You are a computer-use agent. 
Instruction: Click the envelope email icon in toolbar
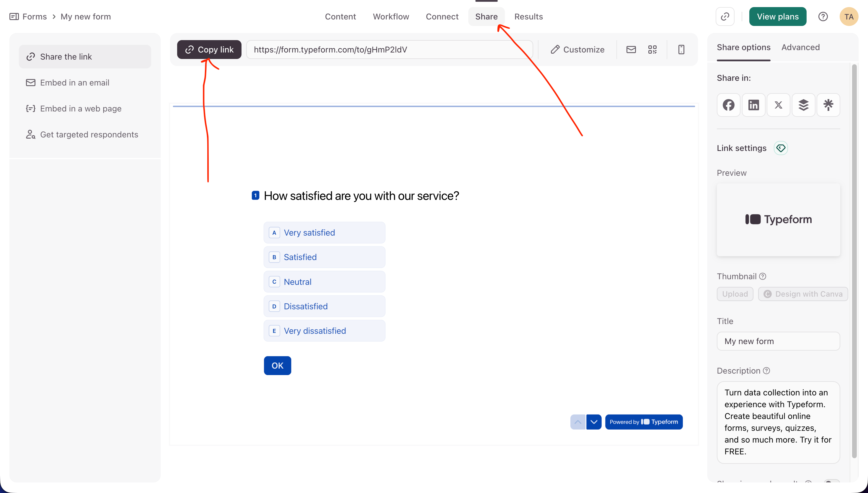pos(631,50)
